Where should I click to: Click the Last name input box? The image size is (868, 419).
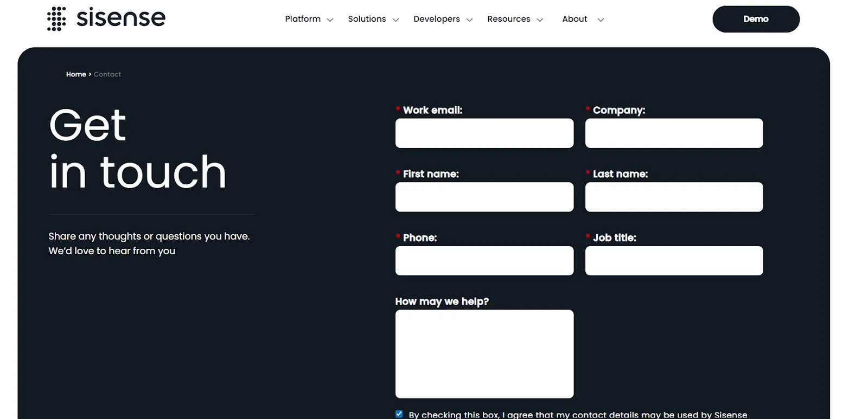point(674,197)
